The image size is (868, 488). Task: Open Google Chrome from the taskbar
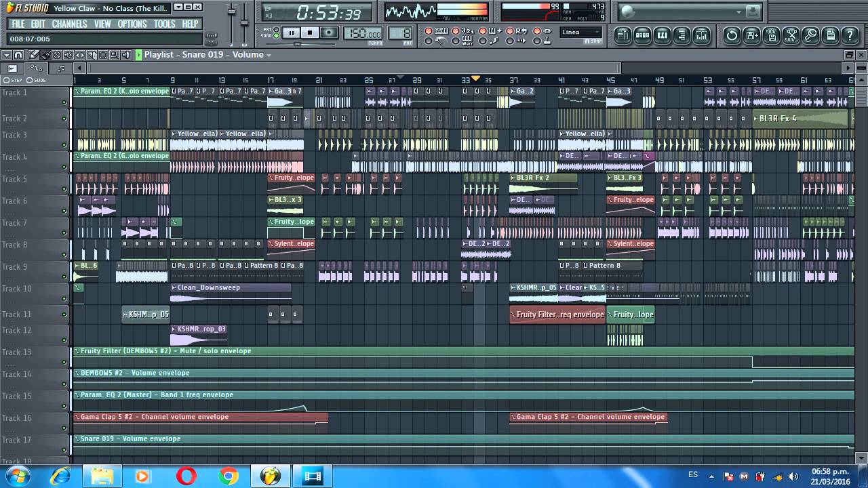pyautogui.click(x=229, y=476)
